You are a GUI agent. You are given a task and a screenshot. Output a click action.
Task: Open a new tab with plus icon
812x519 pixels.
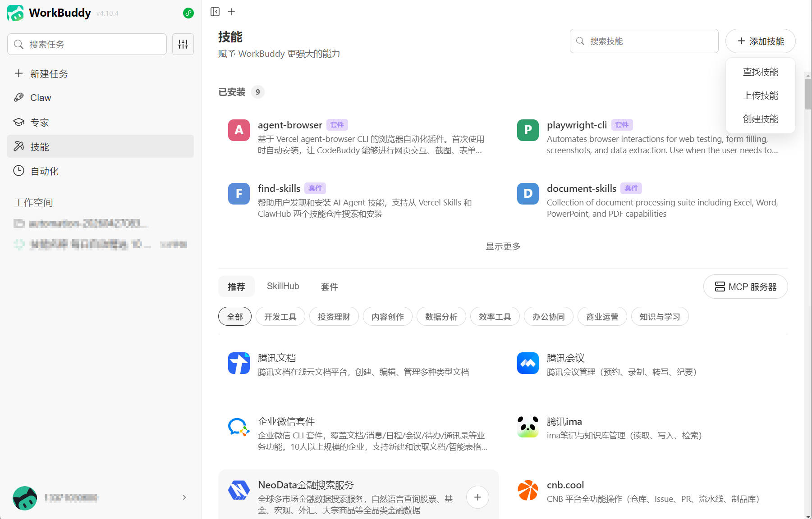point(231,12)
